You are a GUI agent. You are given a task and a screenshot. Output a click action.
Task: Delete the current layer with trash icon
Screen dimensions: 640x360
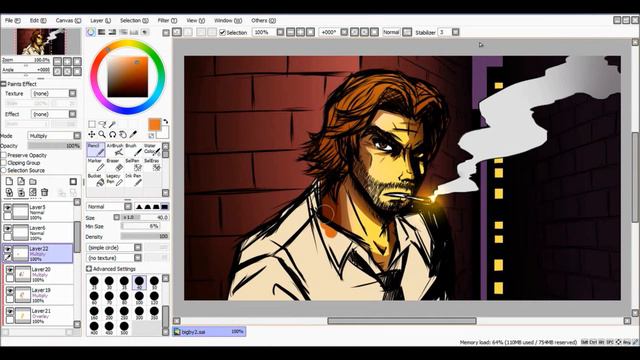(x=44, y=192)
